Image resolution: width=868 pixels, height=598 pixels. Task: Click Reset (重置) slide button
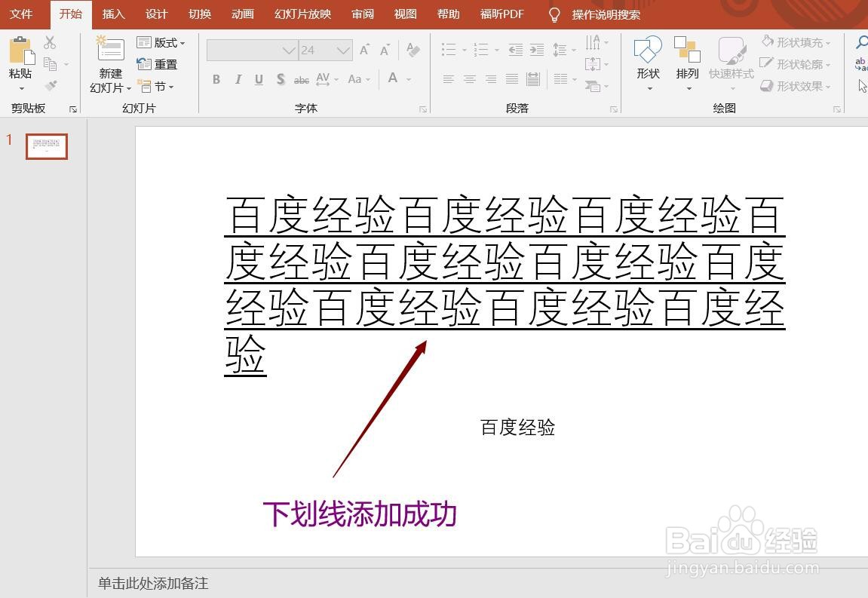pyautogui.click(x=157, y=64)
